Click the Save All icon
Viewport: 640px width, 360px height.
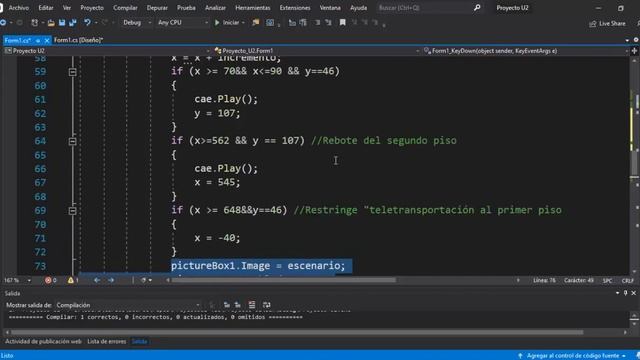click(73, 23)
